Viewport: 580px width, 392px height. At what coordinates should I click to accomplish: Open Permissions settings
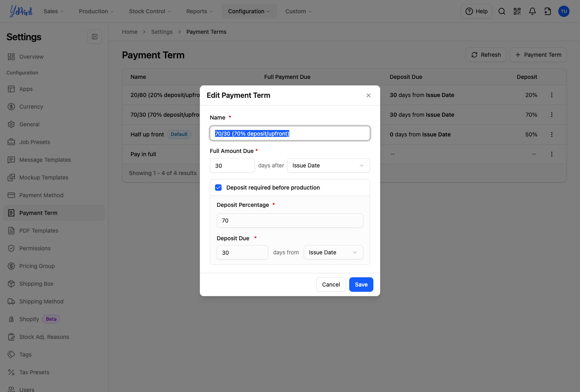[54, 248]
